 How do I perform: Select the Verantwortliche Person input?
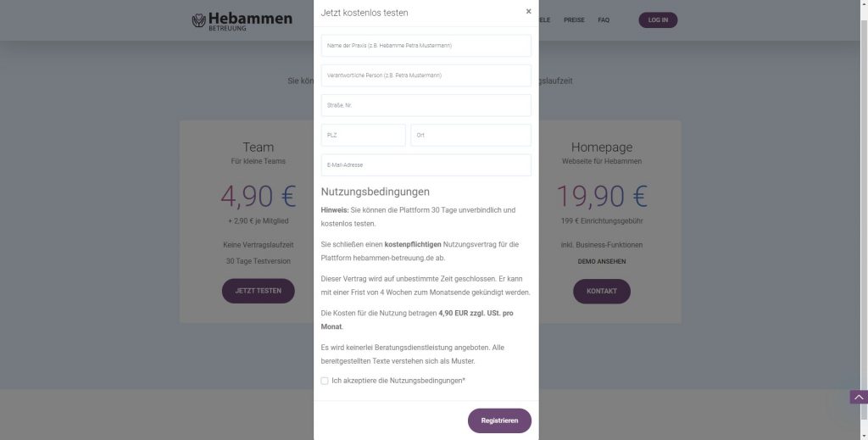click(x=426, y=75)
